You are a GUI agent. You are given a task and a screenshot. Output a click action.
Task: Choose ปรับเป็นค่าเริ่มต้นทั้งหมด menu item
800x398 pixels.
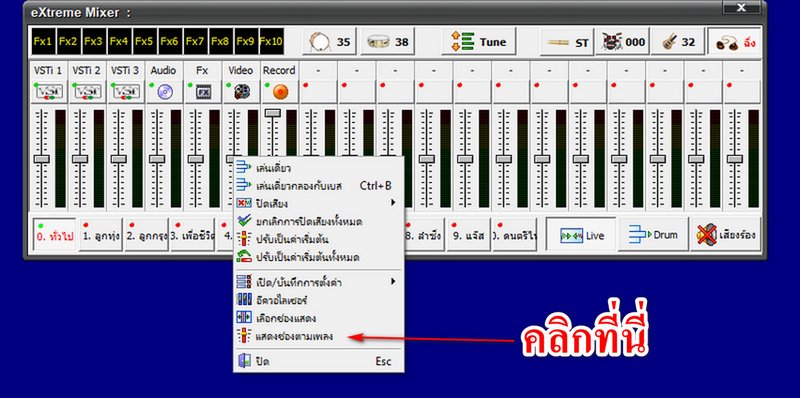pos(318,257)
